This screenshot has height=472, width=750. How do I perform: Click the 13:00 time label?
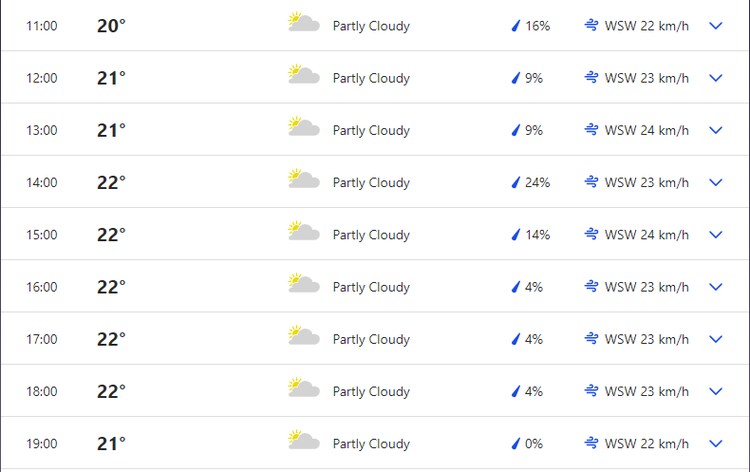coord(42,130)
